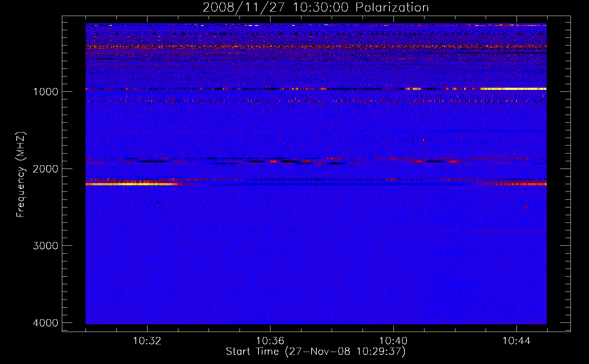Screen dimensions: 589x364
Task: Click the plot title "2008/11/27 10:30:00 Polarization"
Action: (316, 8)
